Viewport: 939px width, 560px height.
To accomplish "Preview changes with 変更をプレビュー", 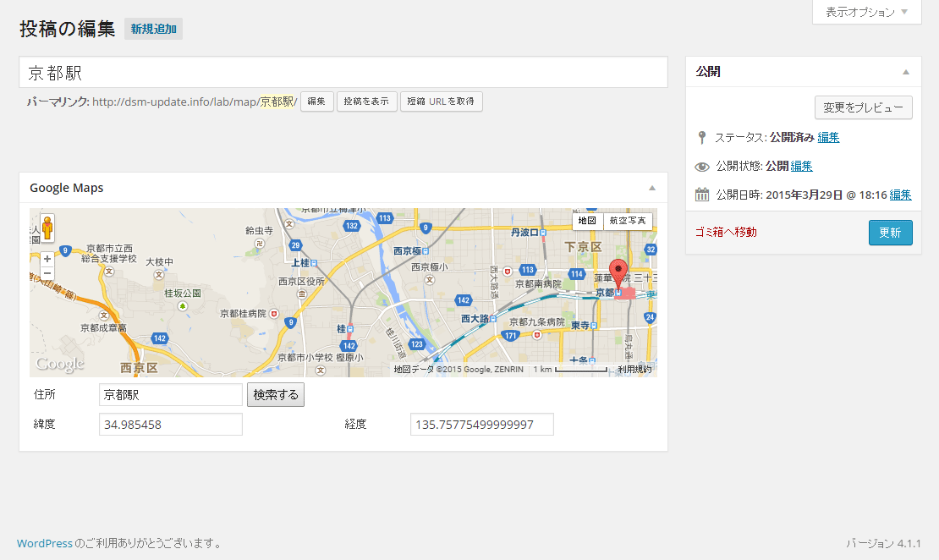I will coord(864,107).
